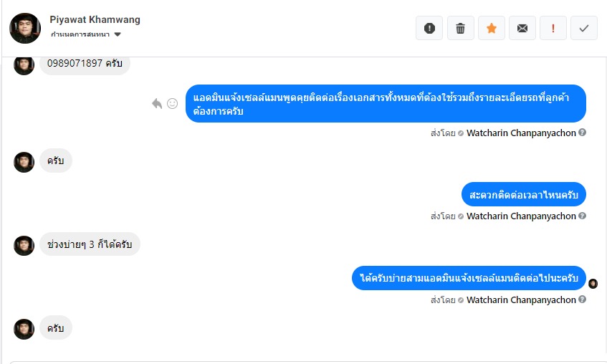Click the spam report icon button

[x=429, y=28]
